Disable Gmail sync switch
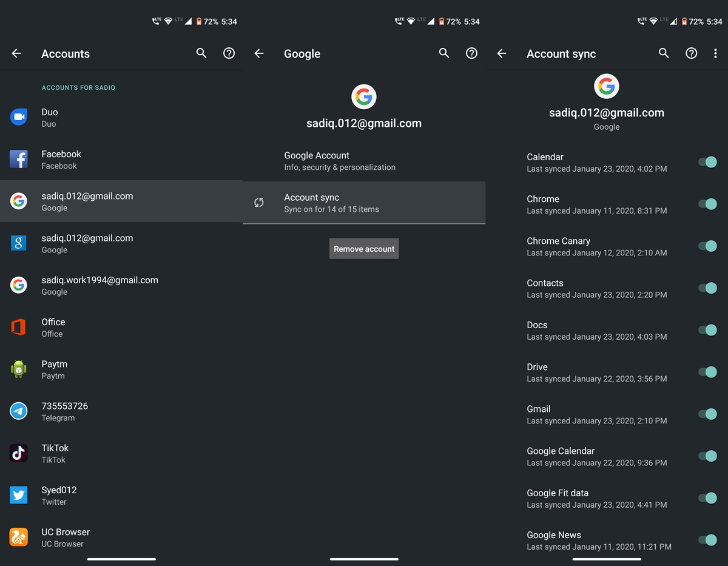Screen dimensions: 728x566 click(x=707, y=414)
